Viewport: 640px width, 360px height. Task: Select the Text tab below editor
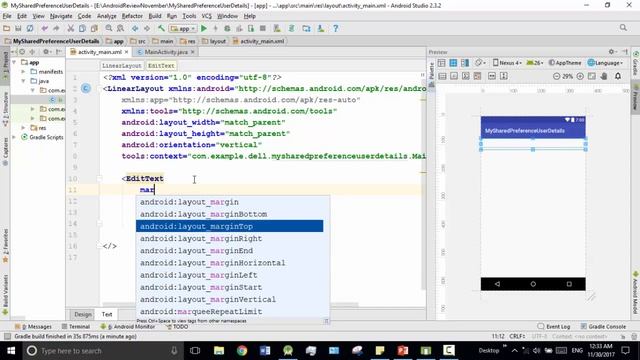107,314
